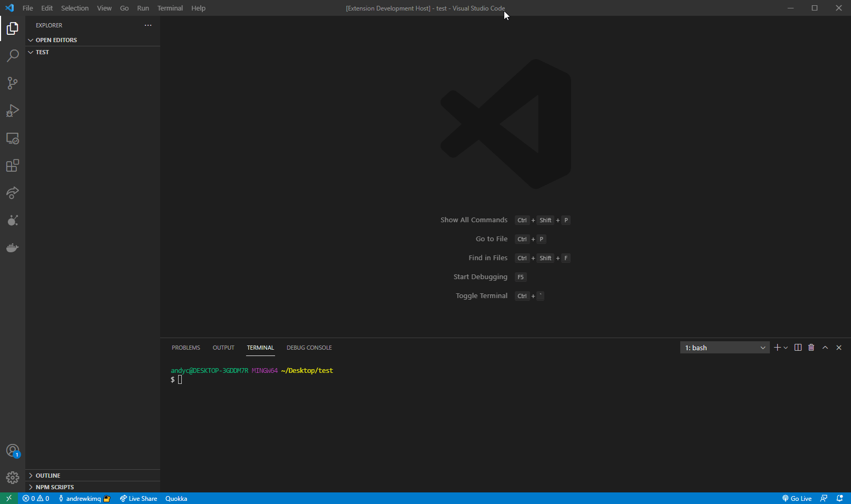Open the Remote Explorer view
The height and width of the screenshot is (504, 851).
13,138
